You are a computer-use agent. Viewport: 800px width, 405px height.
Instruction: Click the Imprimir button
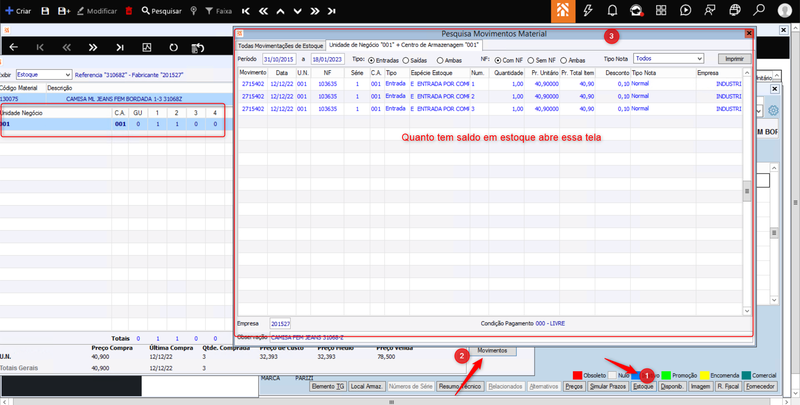(734, 59)
